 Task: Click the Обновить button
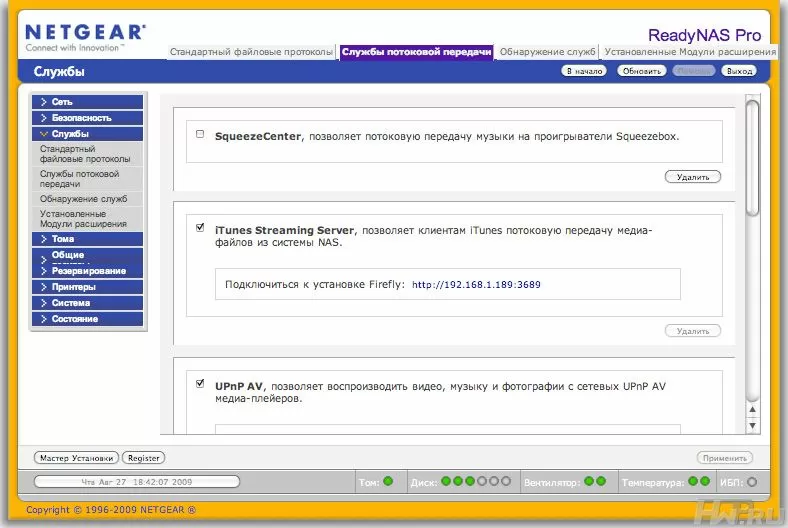click(x=642, y=71)
